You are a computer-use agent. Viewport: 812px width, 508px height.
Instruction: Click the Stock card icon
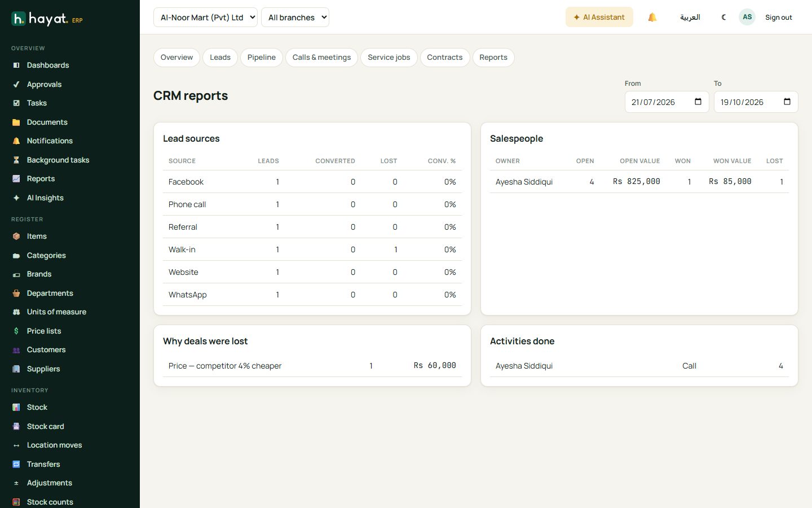pos(16,427)
